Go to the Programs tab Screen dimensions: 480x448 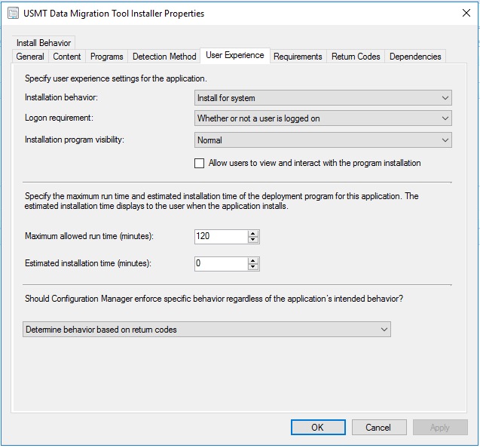pyautogui.click(x=106, y=57)
